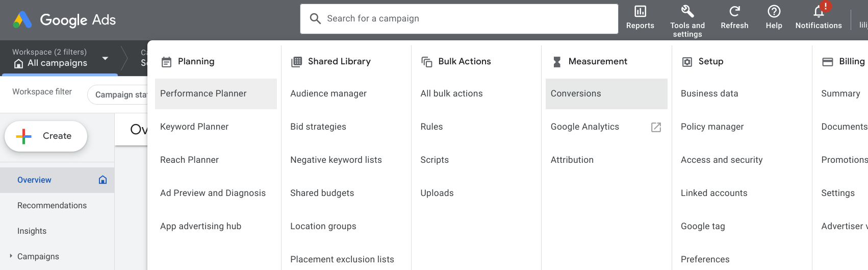Open Tools and settings wrench icon
Screen dimensions: 868x270
point(687,12)
